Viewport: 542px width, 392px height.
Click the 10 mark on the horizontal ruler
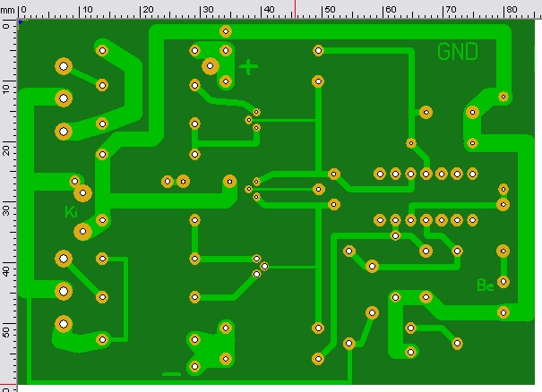click(x=88, y=10)
